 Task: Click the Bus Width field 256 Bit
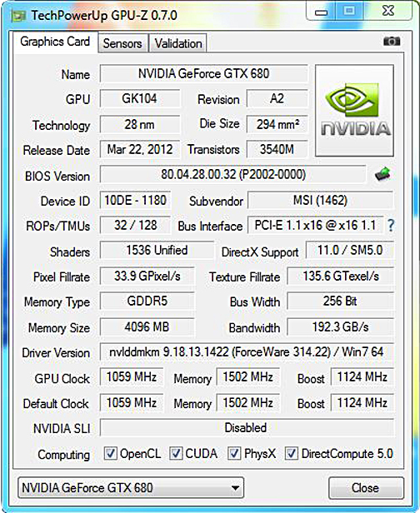click(x=341, y=301)
